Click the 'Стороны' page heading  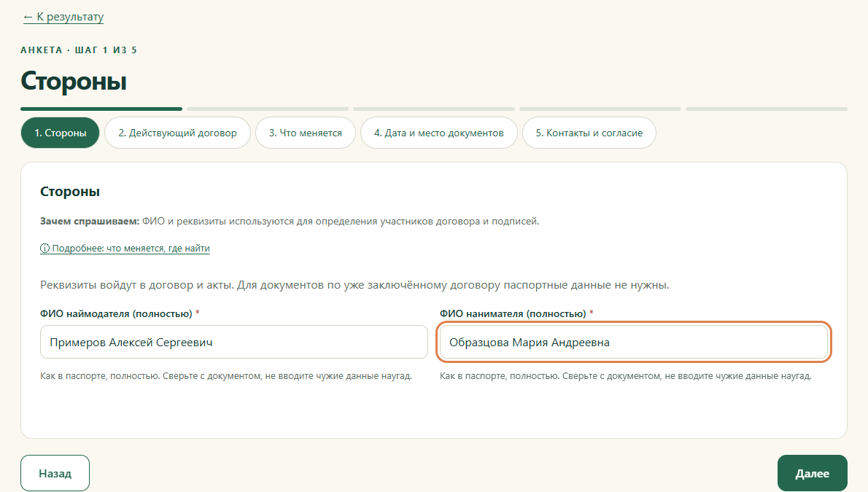[74, 82]
